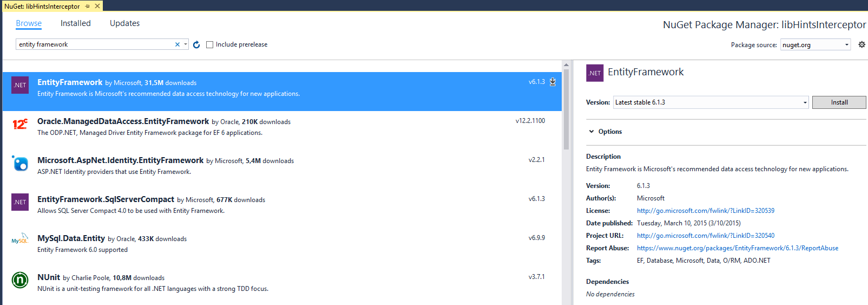Click version v3.7.1 of NUnit
Viewport: 868px width, 305px height.
click(537, 277)
